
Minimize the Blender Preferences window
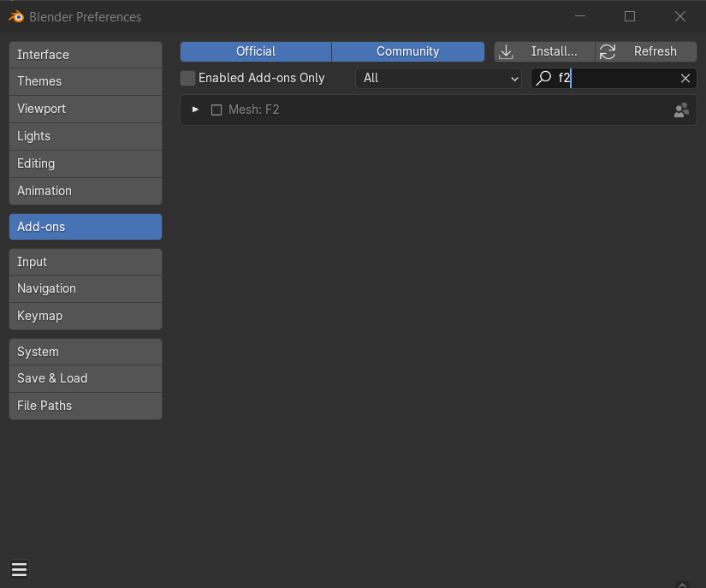click(x=580, y=16)
